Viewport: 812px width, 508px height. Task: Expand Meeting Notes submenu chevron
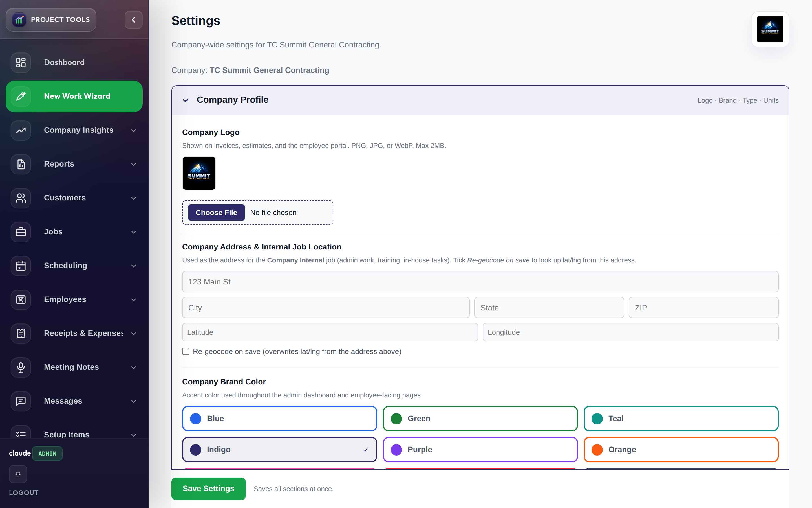(x=134, y=367)
